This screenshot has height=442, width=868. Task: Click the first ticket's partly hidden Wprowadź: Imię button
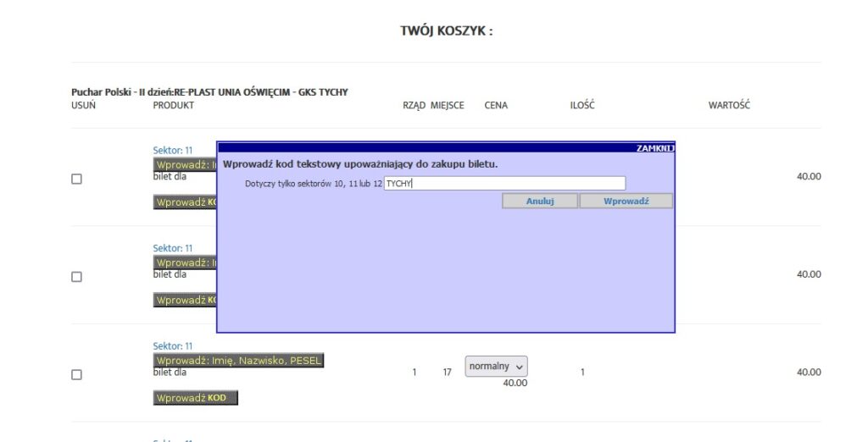coord(185,165)
